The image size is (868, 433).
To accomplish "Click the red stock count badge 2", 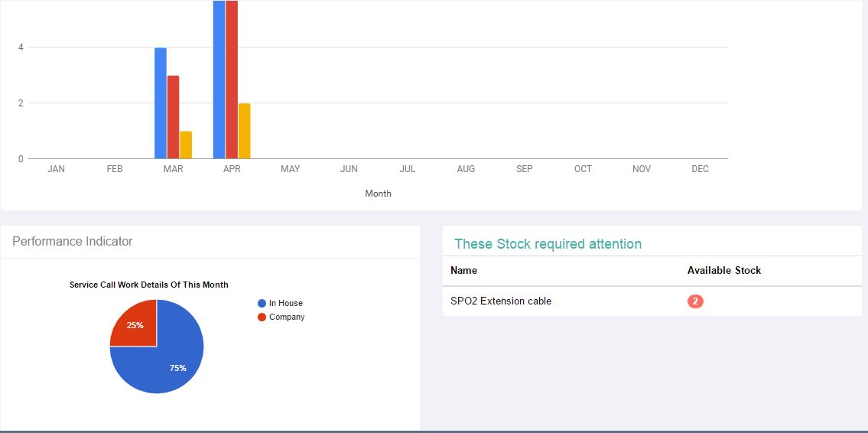I will click(x=695, y=301).
